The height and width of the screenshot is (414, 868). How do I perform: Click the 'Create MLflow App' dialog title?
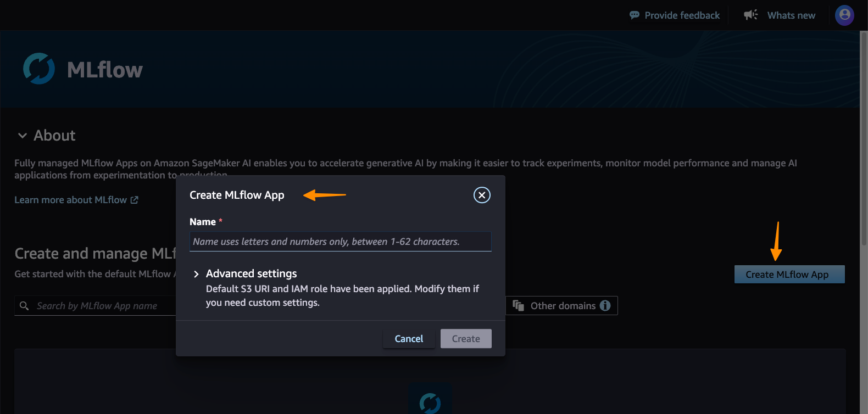click(x=237, y=195)
